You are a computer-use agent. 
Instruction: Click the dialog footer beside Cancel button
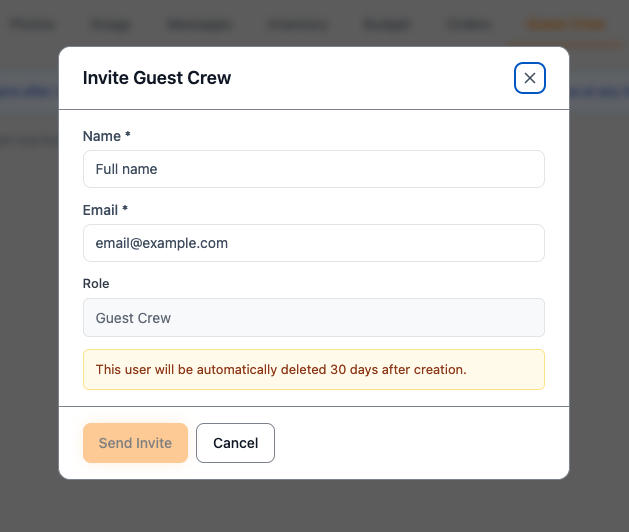coord(421,443)
